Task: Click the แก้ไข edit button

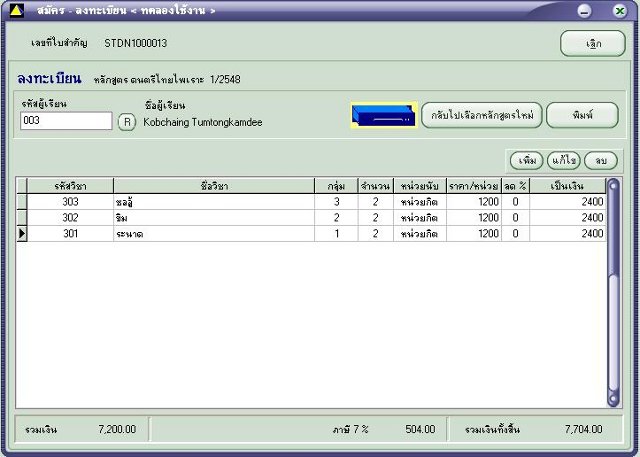Action: click(x=564, y=160)
